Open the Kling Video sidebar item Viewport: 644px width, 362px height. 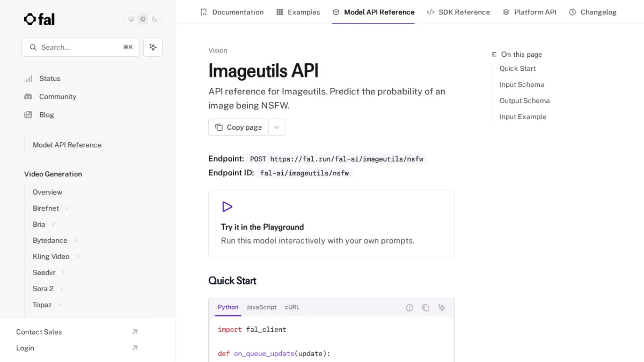pos(51,256)
